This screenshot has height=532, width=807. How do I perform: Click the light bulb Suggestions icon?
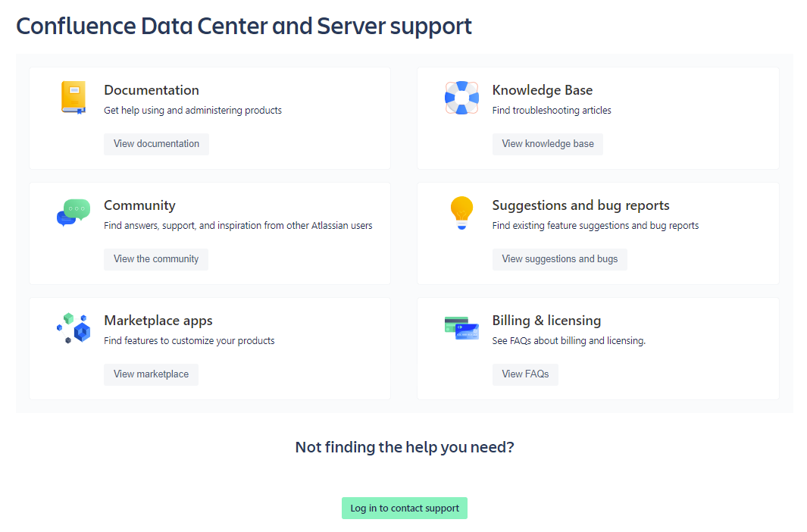point(461,212)
